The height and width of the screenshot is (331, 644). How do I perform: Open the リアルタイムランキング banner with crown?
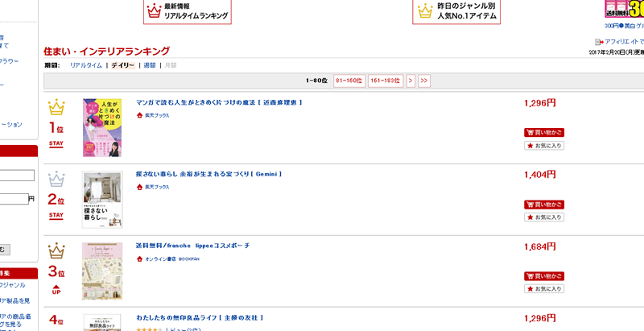pos(188,11)
